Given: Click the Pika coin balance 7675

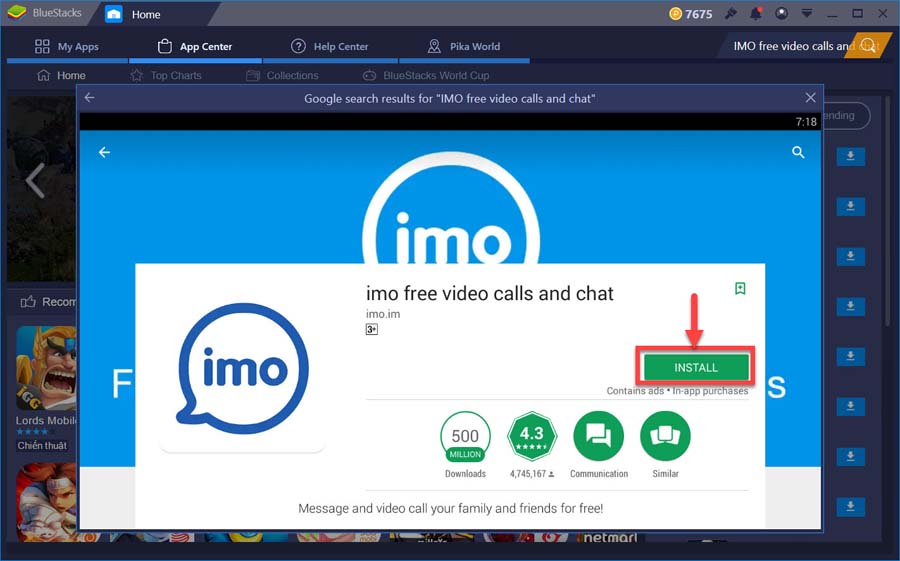Looking at the screenshot, I should pos(691,14).
